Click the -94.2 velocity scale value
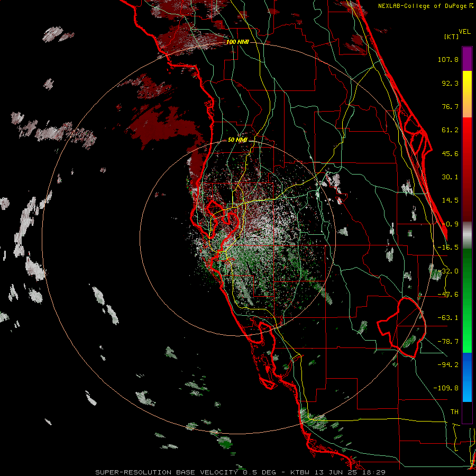Viewport: 476px width, 476px height. [448, 364]
